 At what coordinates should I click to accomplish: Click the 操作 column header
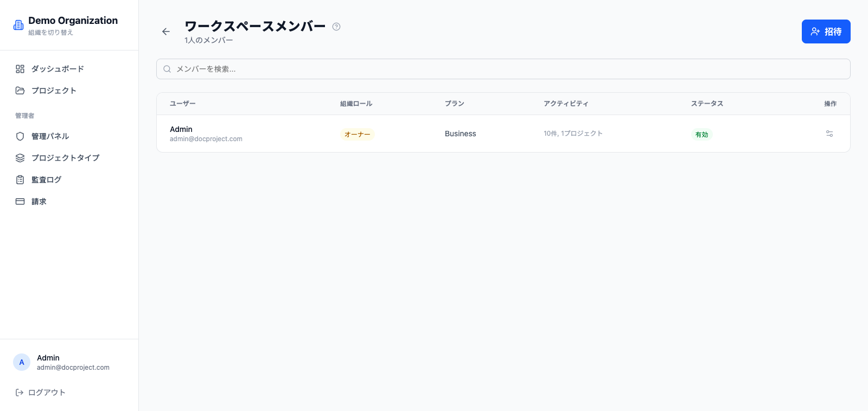[x=831, y=104]
